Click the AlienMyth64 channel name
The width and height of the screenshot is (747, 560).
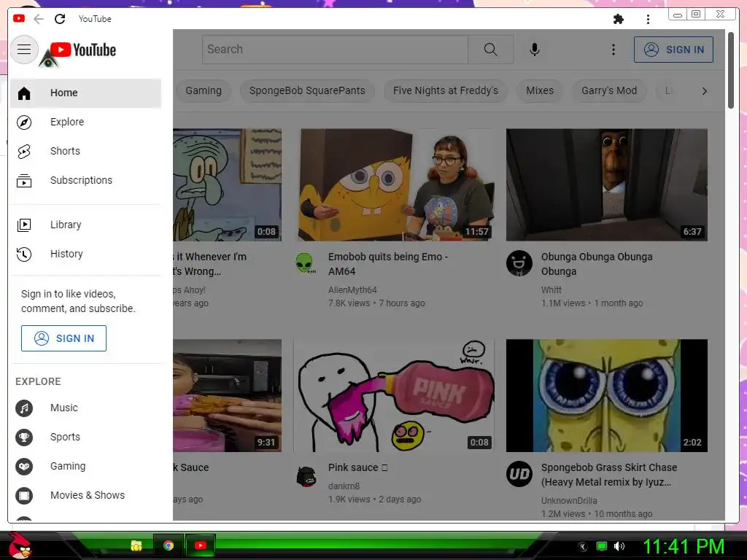tap(352, 290)
